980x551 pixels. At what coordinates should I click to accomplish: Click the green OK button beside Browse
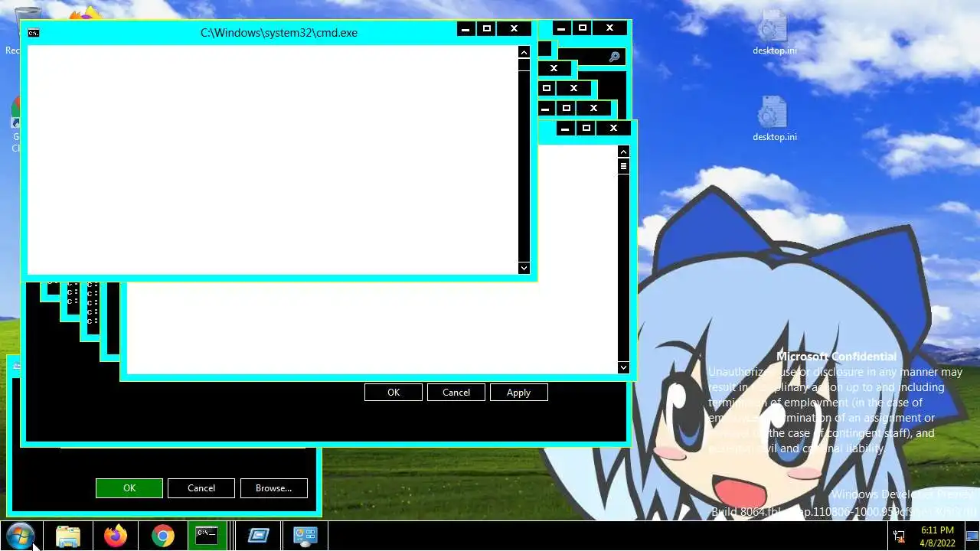(x=129, y=488)
